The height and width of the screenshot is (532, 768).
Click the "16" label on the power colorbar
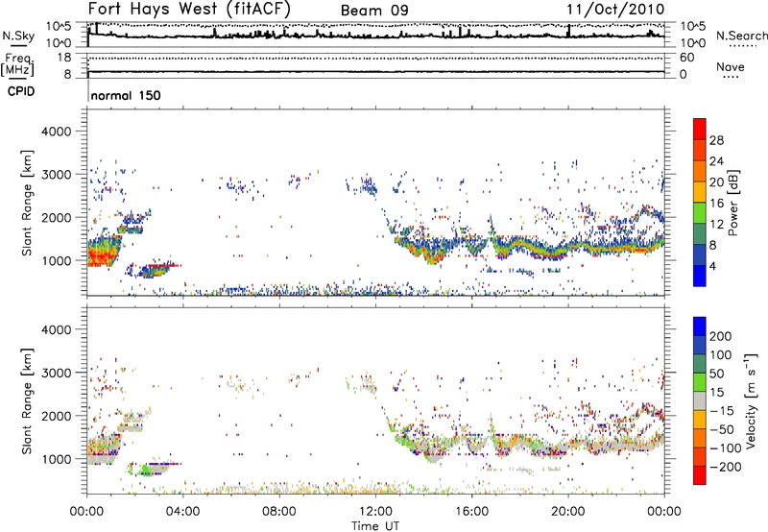tap(716, 204)
